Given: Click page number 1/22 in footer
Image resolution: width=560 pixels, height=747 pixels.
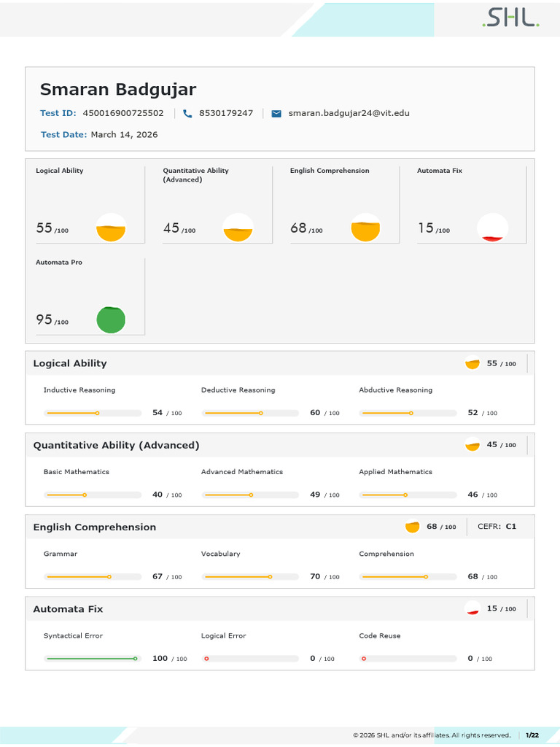Looking at the screenshot, I should click(532, 735).
